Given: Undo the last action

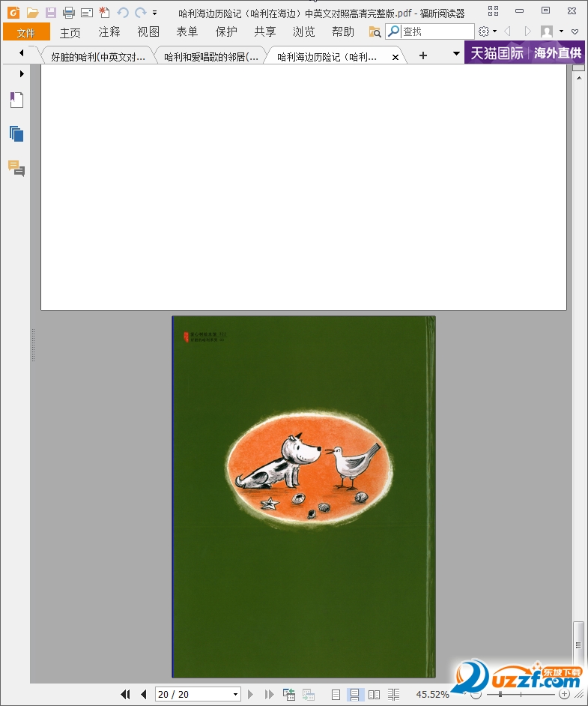Looking at the screenshot, I should 122,13.
